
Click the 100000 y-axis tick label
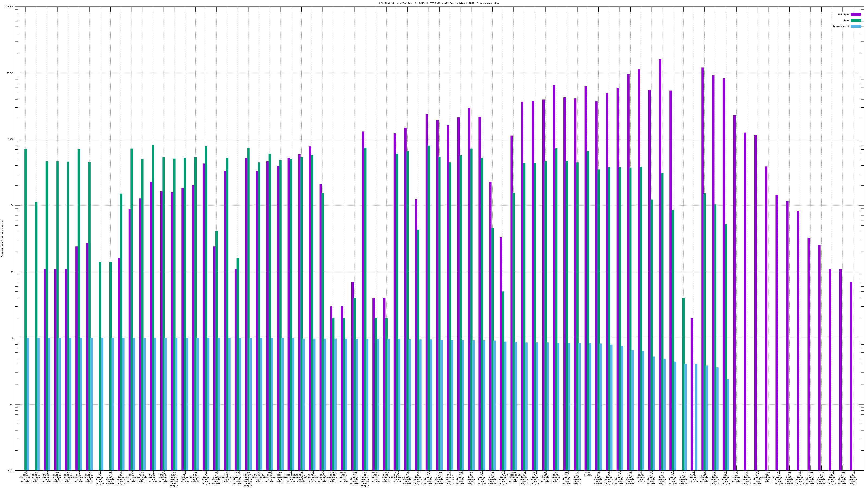pyautogui.click(x=10, y=7)
